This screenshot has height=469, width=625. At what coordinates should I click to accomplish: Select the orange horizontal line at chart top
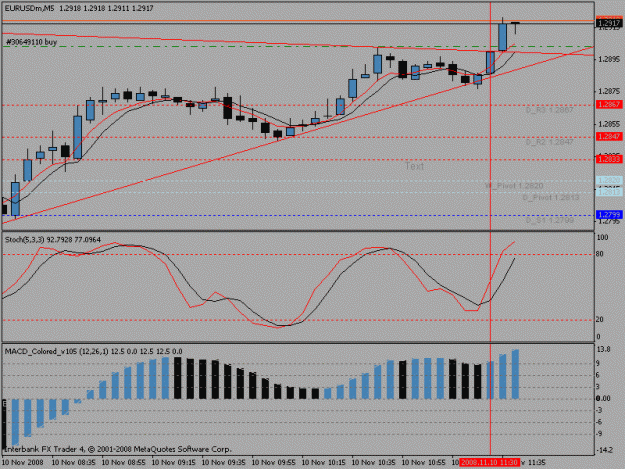(298, 21)
